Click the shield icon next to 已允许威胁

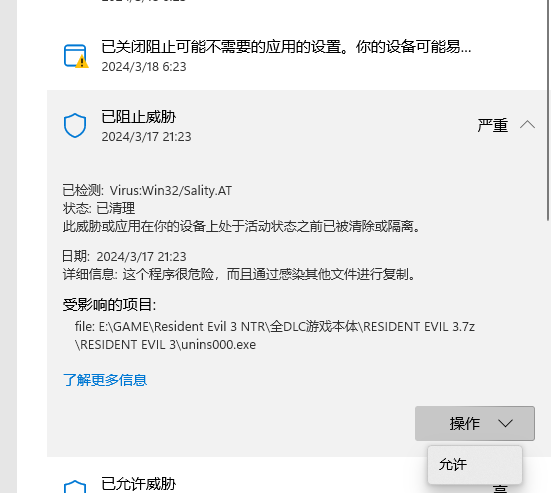75,487
